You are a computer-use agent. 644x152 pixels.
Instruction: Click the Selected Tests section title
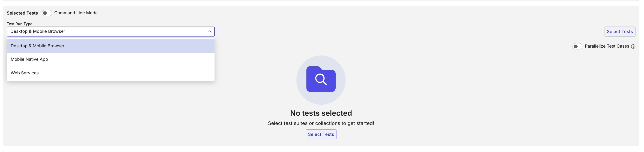pyautogui.click(x=22, y=13)
